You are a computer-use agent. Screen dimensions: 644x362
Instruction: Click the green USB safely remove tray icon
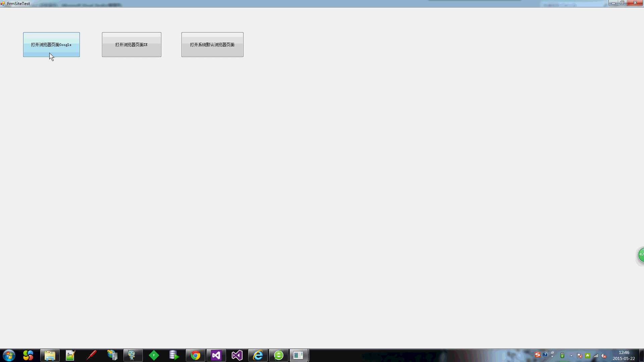[562, 356]
